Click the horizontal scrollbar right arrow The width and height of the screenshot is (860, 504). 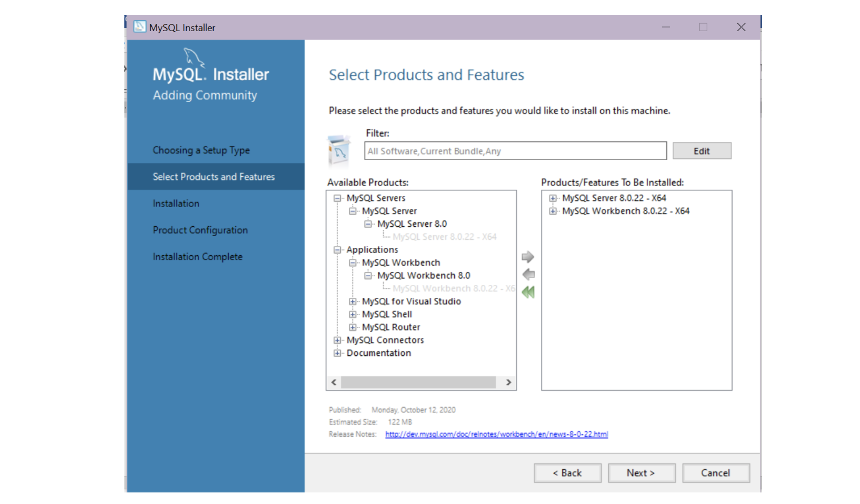[x=509, y=382]
